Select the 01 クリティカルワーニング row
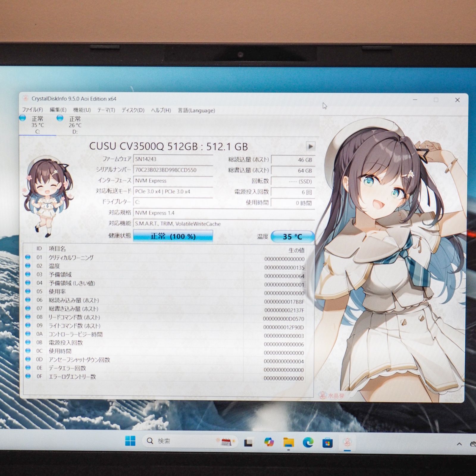The width and height of the screenshot is (476, 476). (165, 258)
